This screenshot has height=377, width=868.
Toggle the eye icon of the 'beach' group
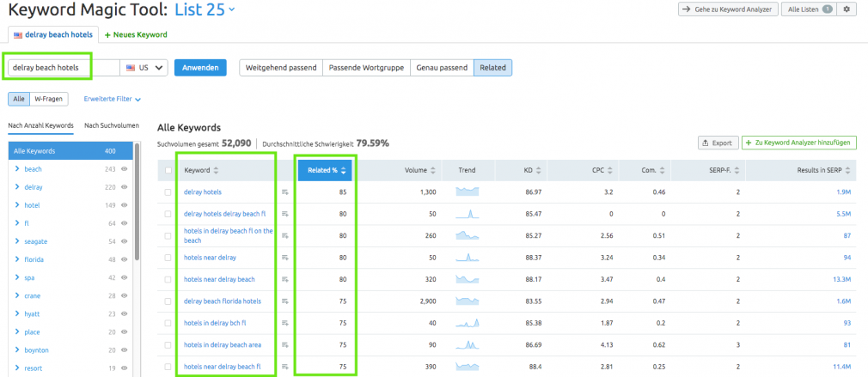[x=124, y=169]
